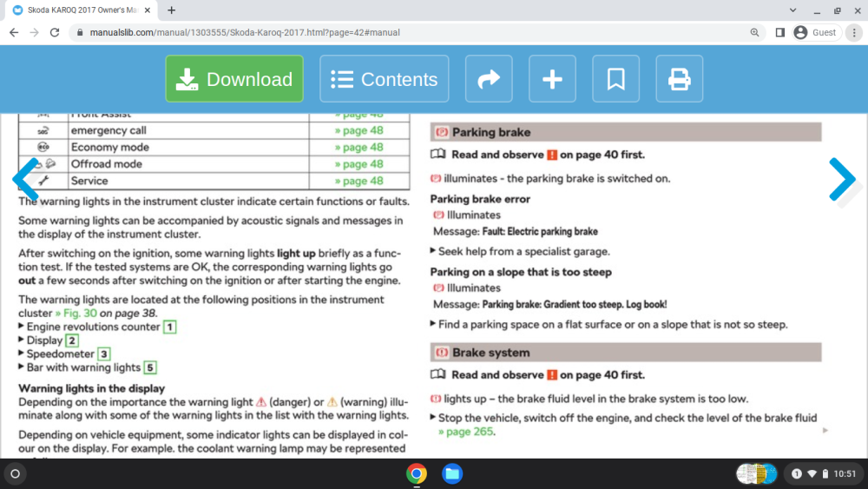The height and width of the screenshot is (489, 868).
Task: Click the SOS emergency call icon in the table
Action: [43, 130]
